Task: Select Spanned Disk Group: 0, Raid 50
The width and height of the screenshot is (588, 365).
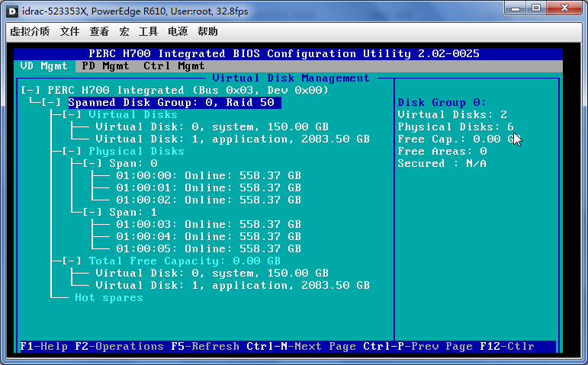Action: click(175, 103)
